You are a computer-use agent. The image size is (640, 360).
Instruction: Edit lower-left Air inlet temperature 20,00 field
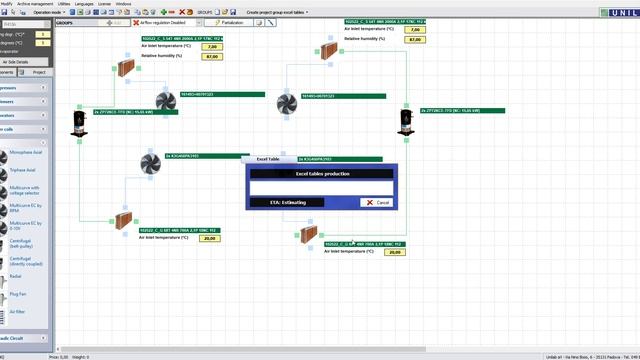click(210, 238)
